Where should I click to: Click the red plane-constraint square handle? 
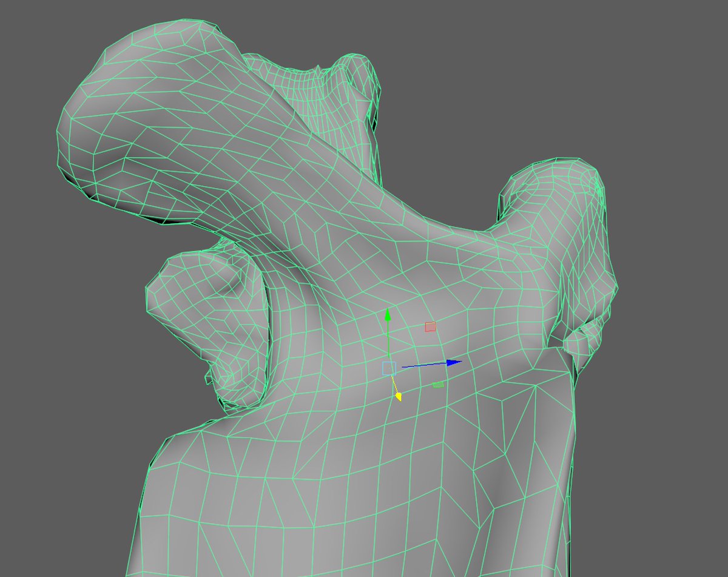[430, 327]
